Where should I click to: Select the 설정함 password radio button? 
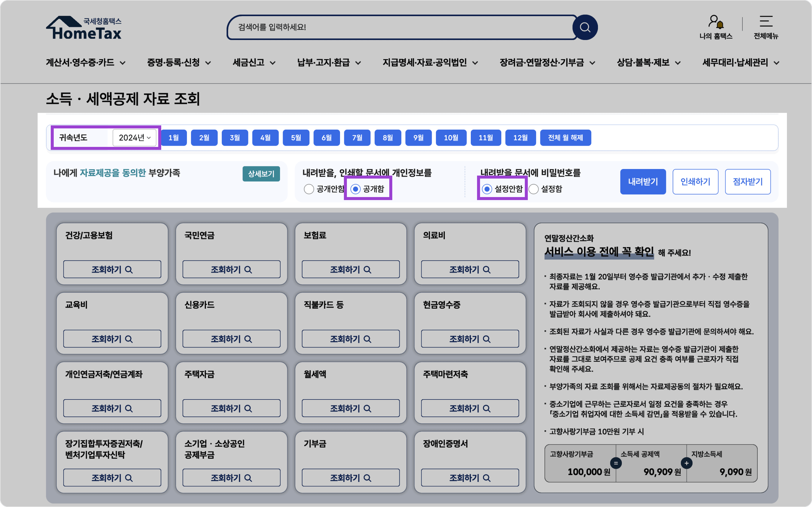[533, 189]
